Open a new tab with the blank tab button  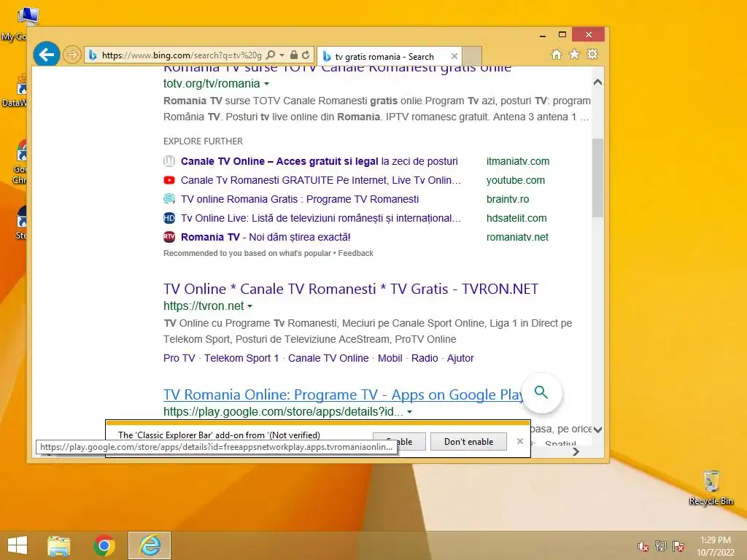(x=472, y=56)
